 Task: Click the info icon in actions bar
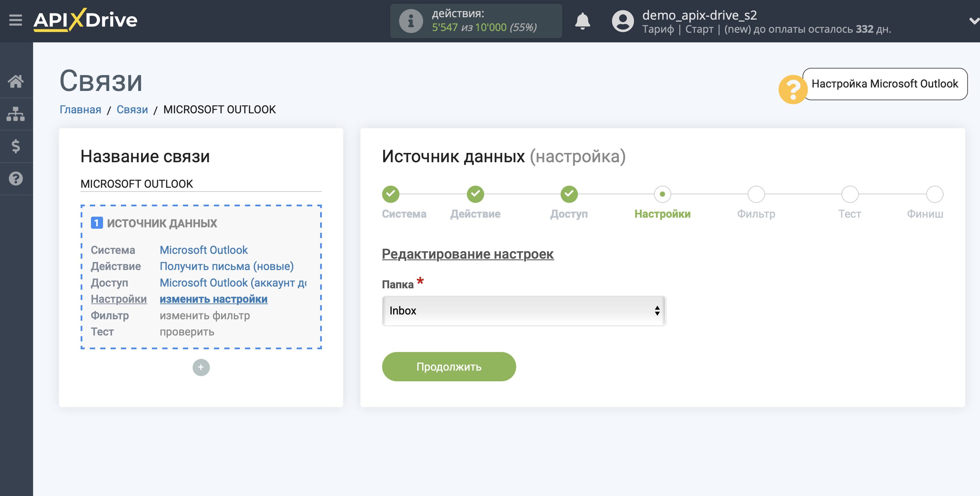408,21
